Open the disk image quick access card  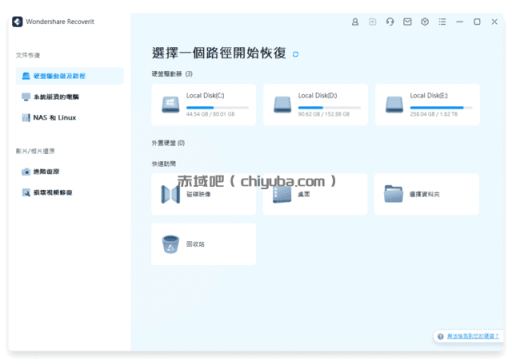pos(204,194)
